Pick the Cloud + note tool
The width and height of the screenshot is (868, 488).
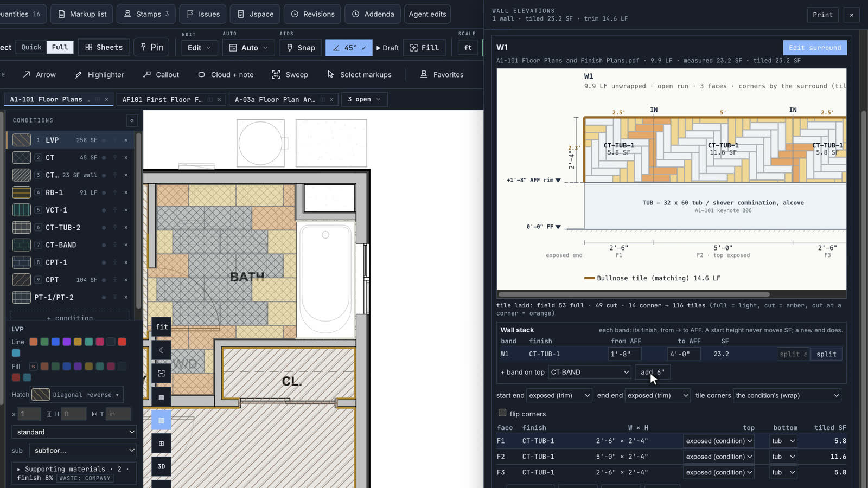[x=226, y=75]
